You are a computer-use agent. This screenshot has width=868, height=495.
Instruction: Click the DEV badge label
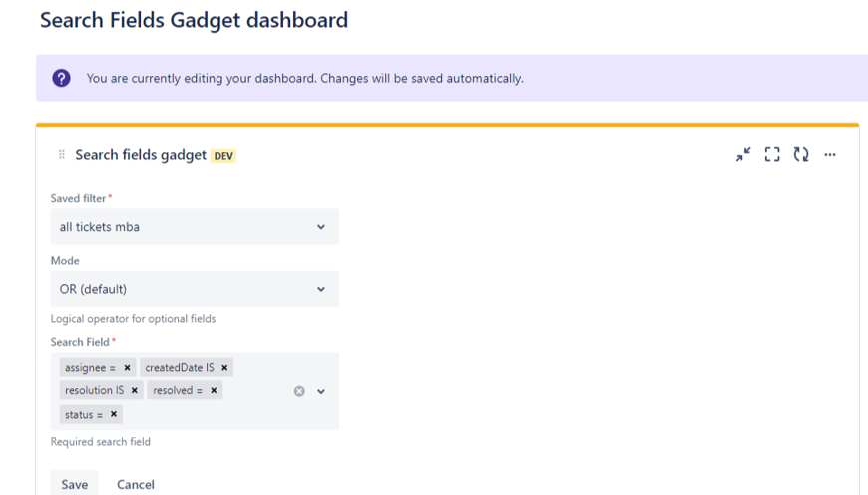tap(223, 156)
